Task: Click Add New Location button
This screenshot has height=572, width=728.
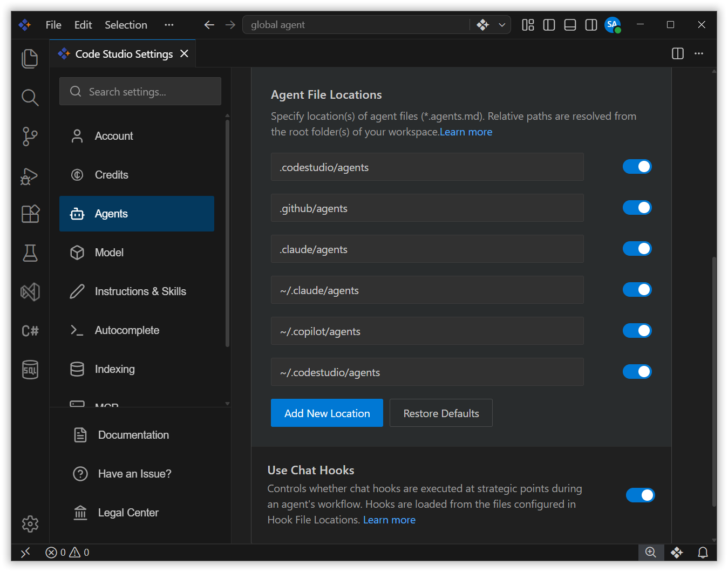Action: tap(327, 413)
